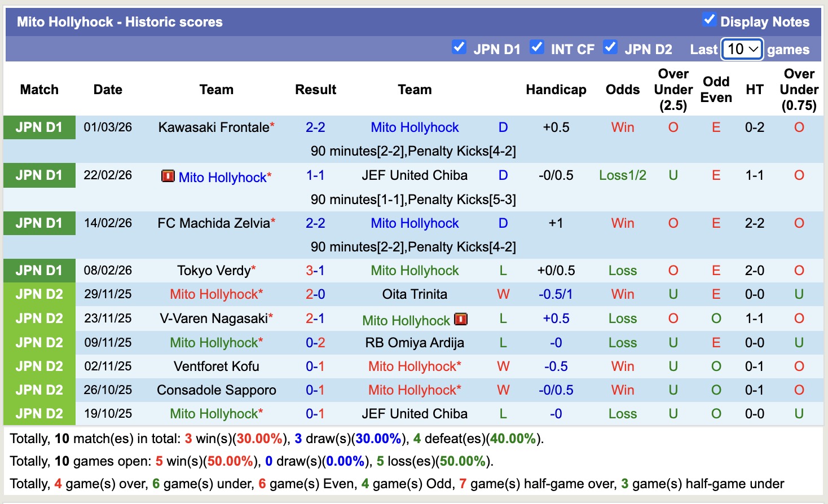Open the Oita Trinita team link
Screen dimensions: 828x504
click(x=415, y=294)
